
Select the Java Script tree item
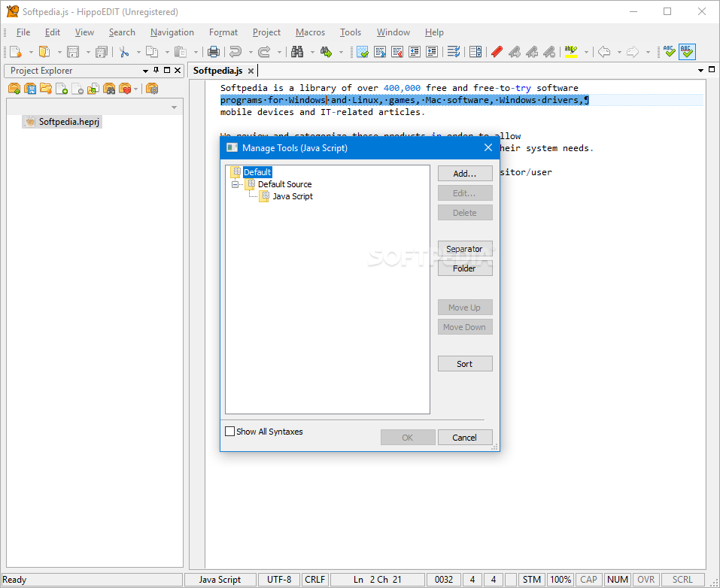tap(293, 196)
